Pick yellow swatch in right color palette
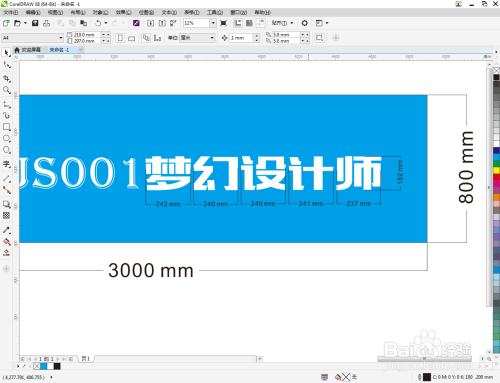The height and width of the screenshot is (383, 500). pyautogui.click(x=496, y=170)
